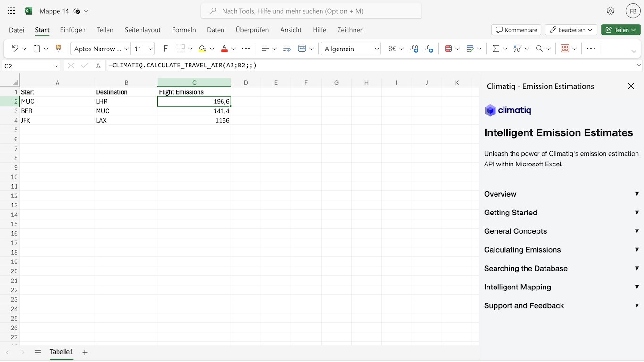Open conditional formatting icon
The image size is (644, 362).
[x=448, y=49]
